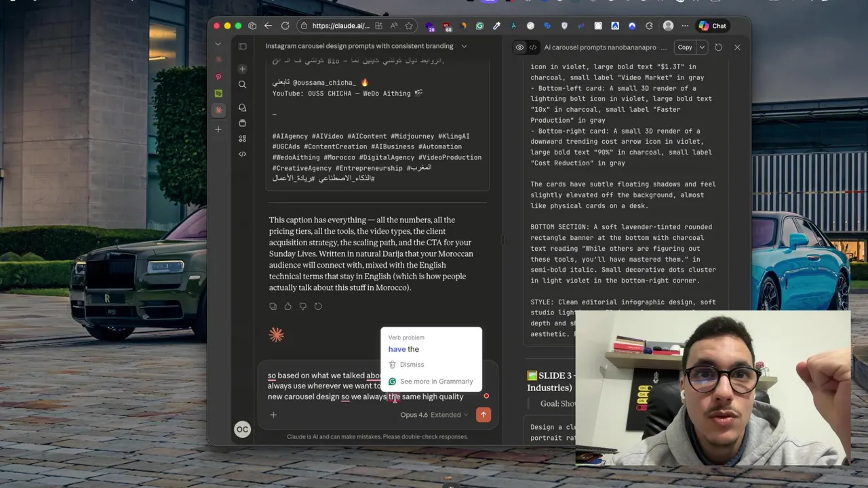Open browser profile avatar
The image size is (868, 488).
[x=668, y=26]
